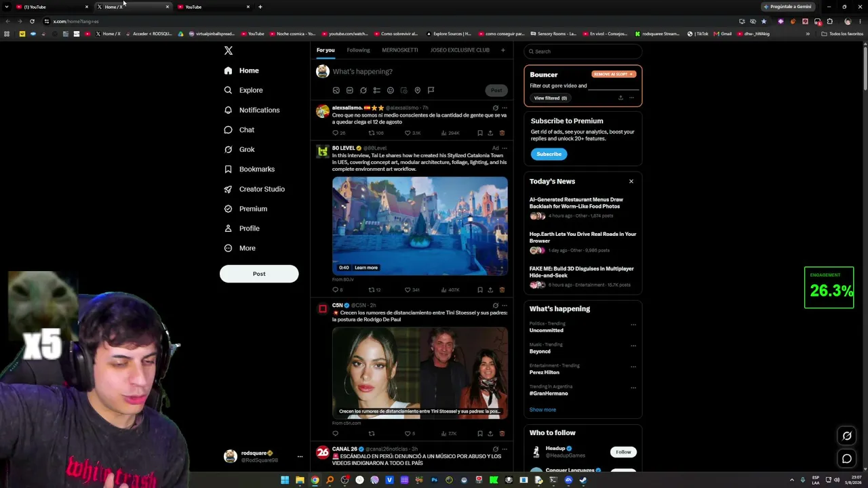The width and height of the screenshot is (868, 488).
Task: Tag a location in the composer
Action: [417, 90]
